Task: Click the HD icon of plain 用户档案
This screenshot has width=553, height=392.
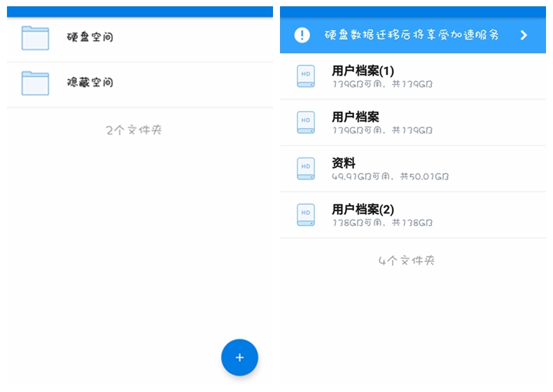Action: point(306,122)
